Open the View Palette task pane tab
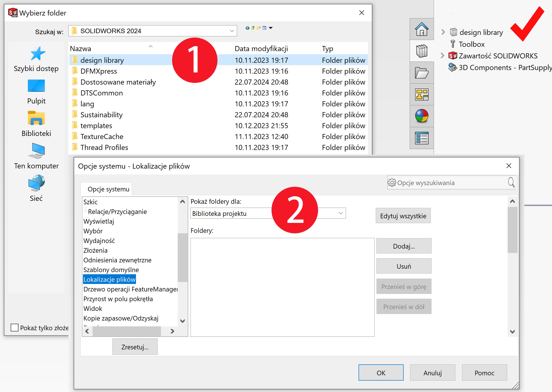Image resolution: width=552 pixels, height=392 pixels. pyautogui.click(x=422, y=94)
